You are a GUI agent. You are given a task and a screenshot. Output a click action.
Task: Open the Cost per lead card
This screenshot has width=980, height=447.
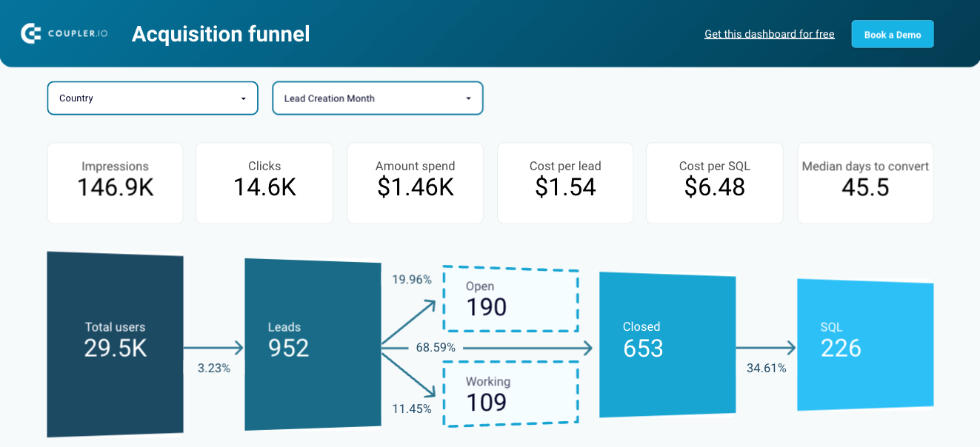(565, 183)
